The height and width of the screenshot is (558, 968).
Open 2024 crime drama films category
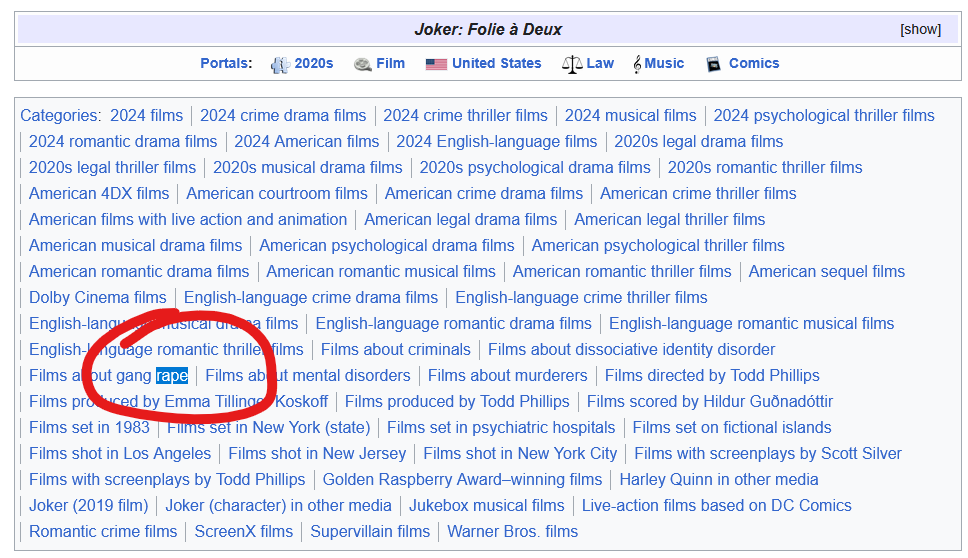tap(283, 115)
